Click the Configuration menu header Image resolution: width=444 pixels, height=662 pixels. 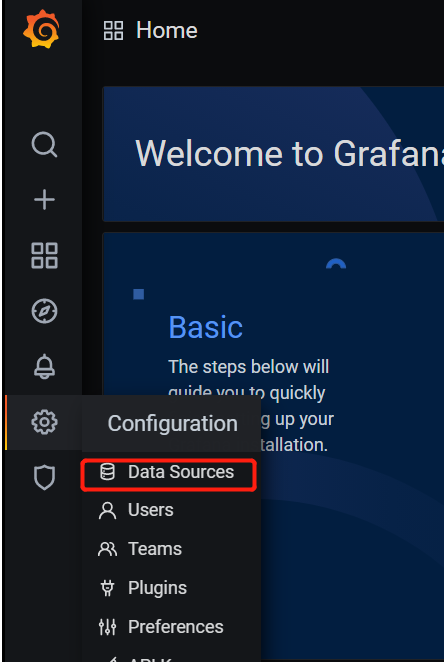(172, 423)
